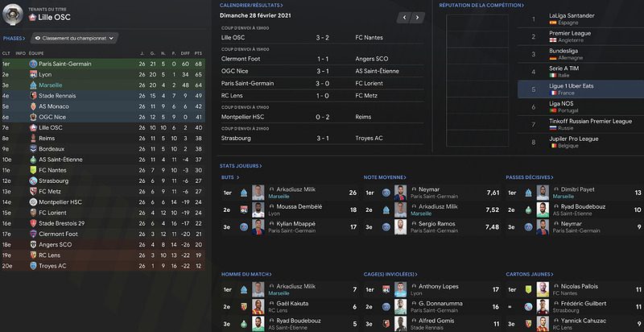
Task: Open the Classement du championnat dropdown
Action: [x=74, y=38]
